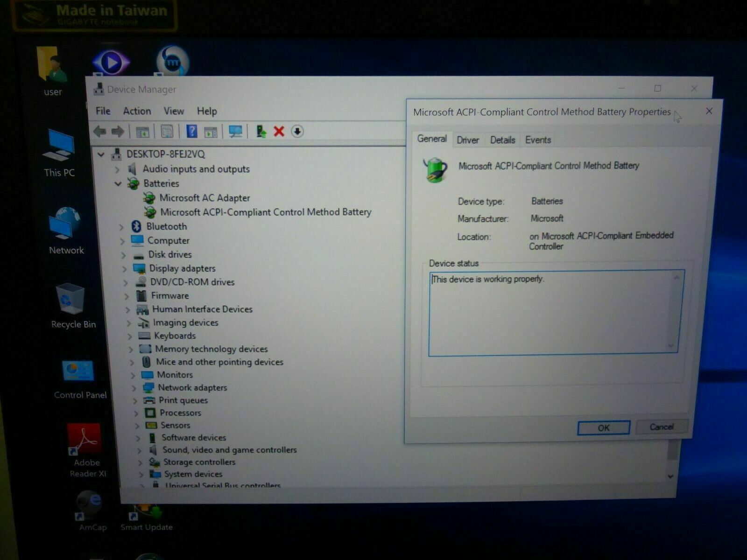Screen dimensions: 747x560
Task: Expand the Firmware category
Action: click(126, 296)
